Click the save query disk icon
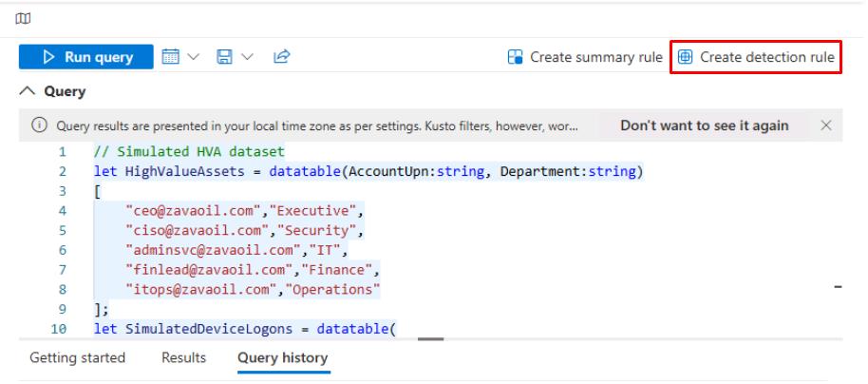The image size is (868, 384). [225, 57]
